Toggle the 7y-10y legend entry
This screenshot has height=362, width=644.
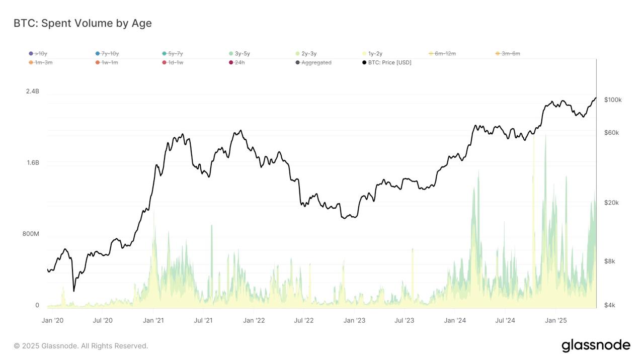[x=107, y=53]
